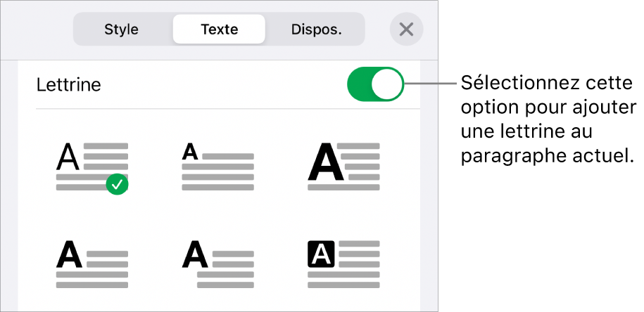Select the thin-letter drop cap style
This screenshot has height=312, width=644.
point(92,166)
